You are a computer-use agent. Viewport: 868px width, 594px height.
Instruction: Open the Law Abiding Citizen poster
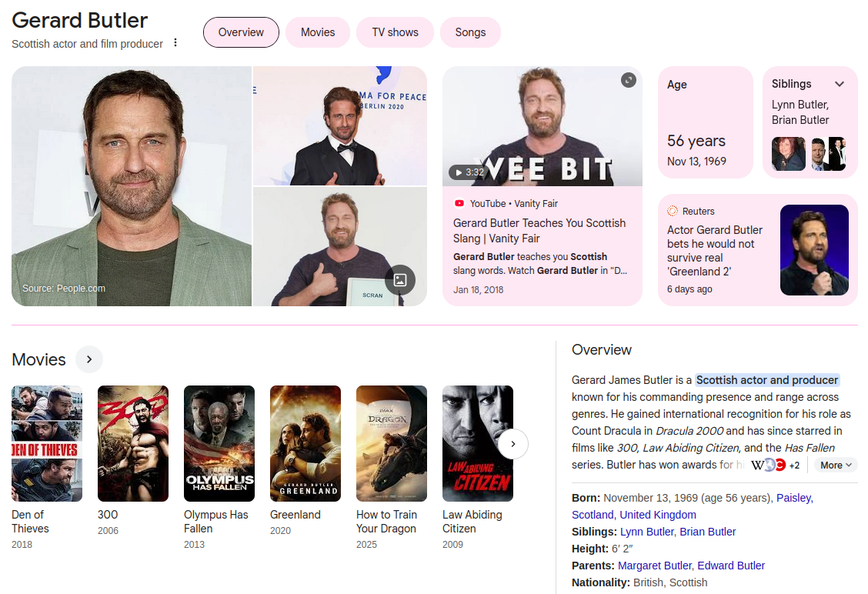[x=478, y=443]
